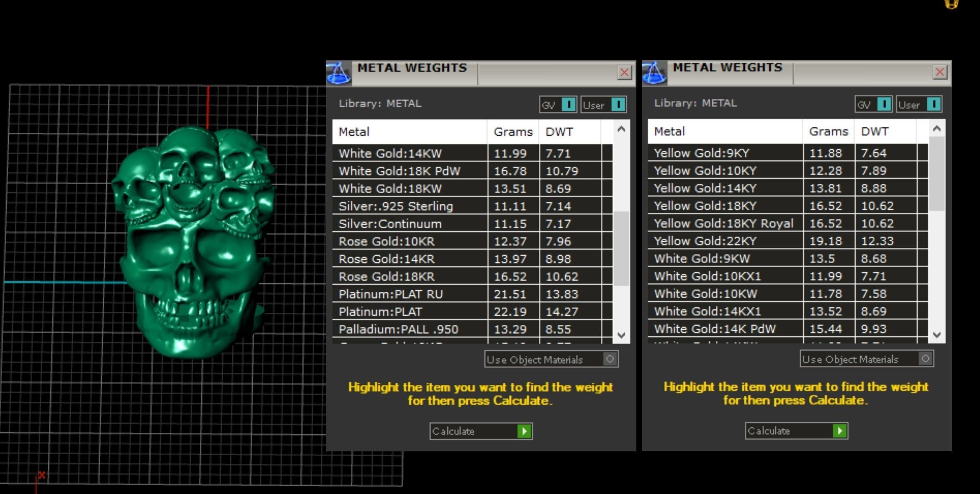Toggle GV library in right panel

(x=884, y=104)
